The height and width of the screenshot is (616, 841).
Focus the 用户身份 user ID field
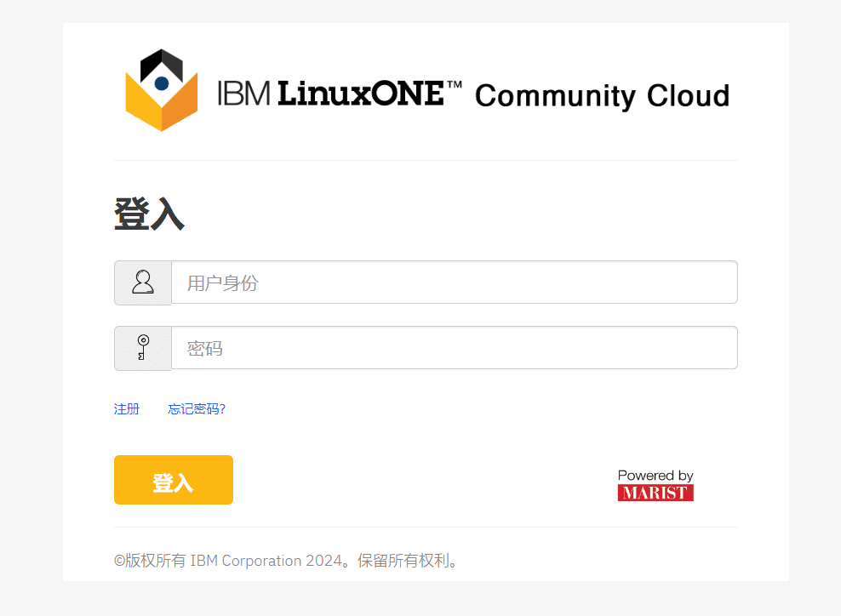[x=455, y=282]
